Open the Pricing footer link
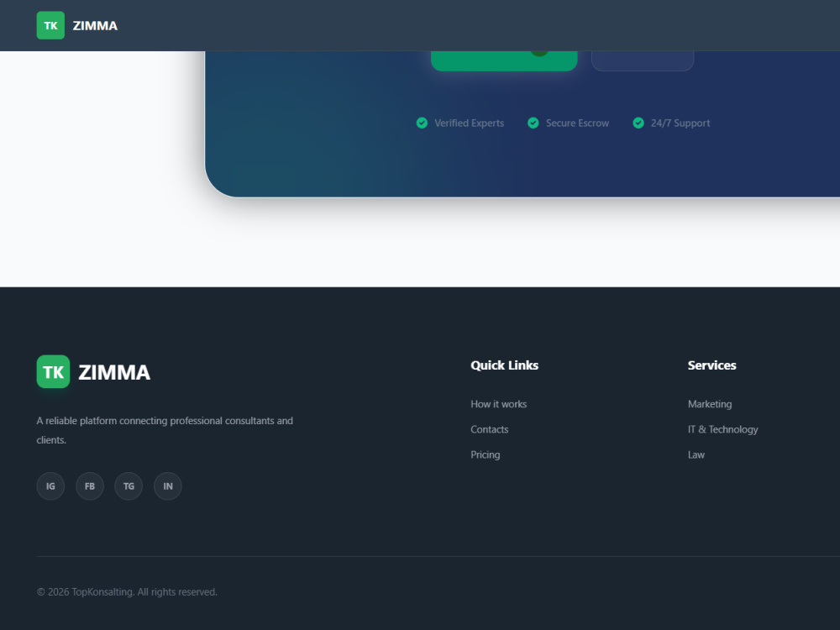This screenshot has height=630, width=840. tap(485, 454)
